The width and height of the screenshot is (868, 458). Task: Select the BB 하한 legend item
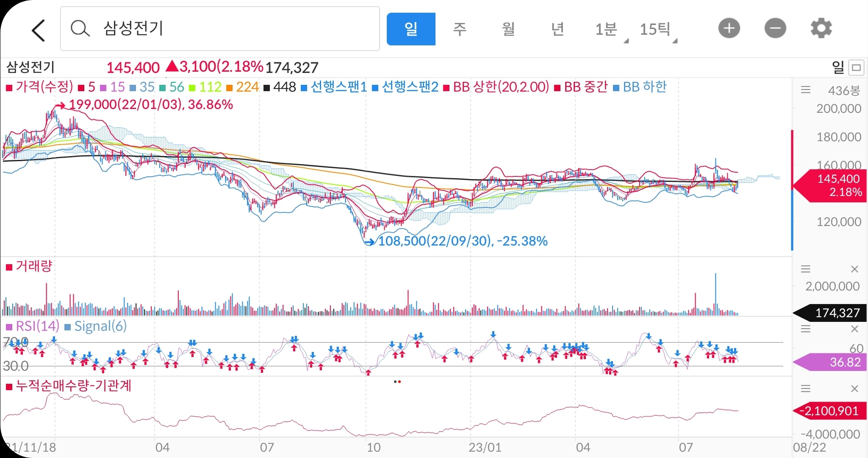[x=640, y=87]
